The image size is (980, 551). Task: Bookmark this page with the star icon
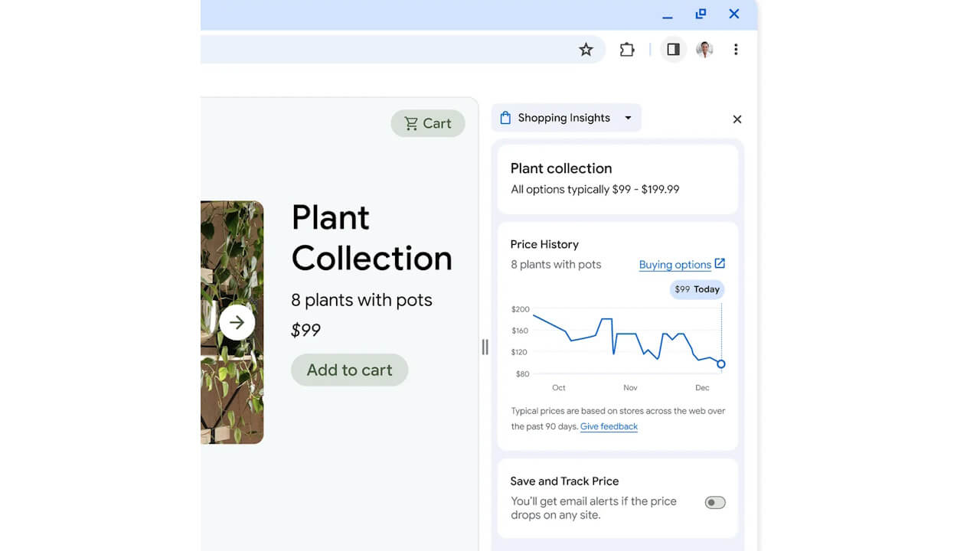coord(586,50)
